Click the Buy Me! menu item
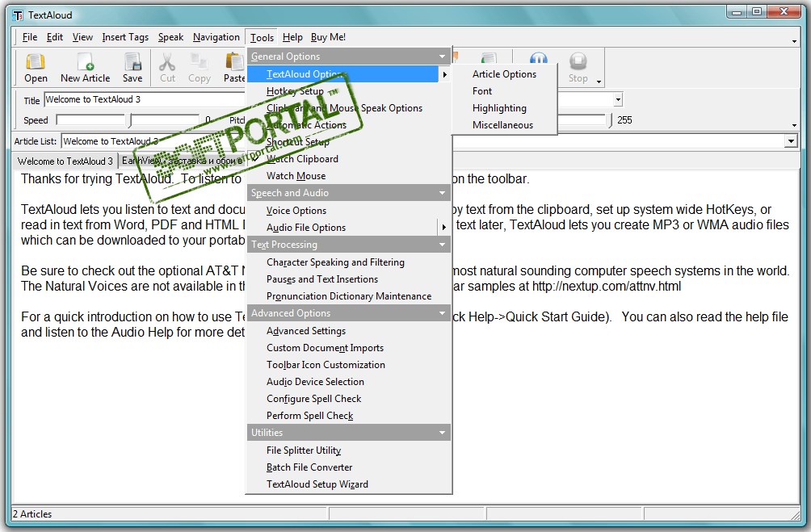Screen dimensions: 811x532 328,37
